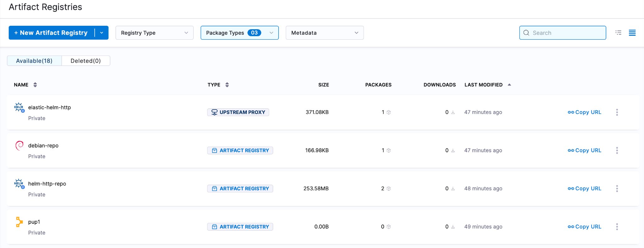The width and height of the screenshot is (644, 248).
Task: Create a New Artifact Registry
Action: tap(52, 33)
